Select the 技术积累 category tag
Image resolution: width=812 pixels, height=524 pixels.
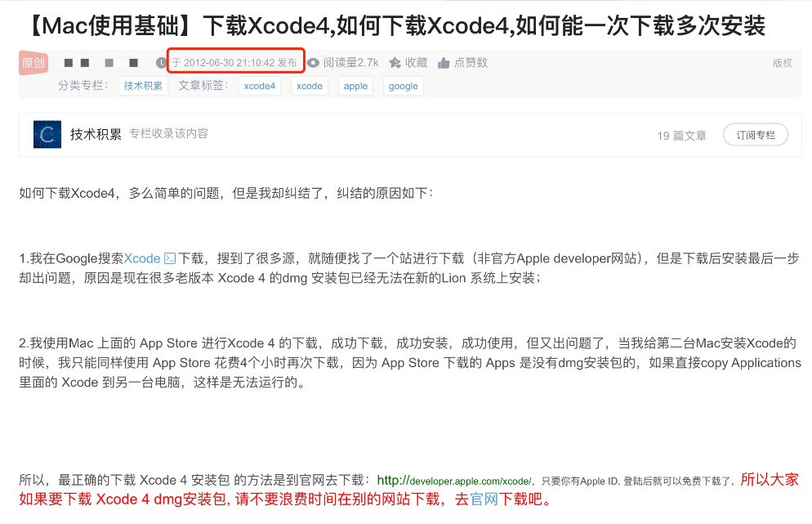[x=143, y=86]
